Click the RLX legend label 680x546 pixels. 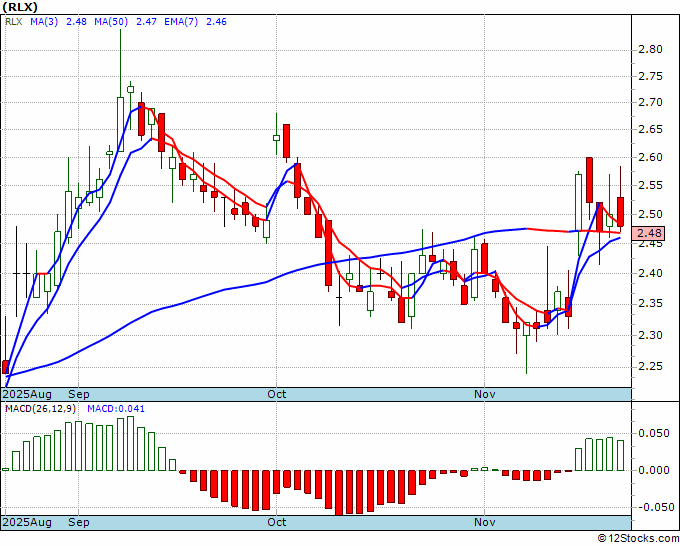(13, 22)
